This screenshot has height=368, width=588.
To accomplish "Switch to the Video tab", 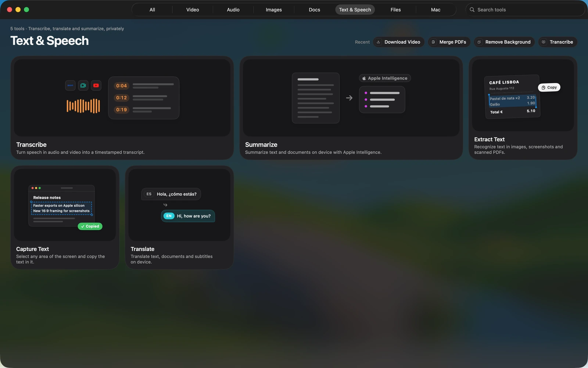I will coord(193,10).
